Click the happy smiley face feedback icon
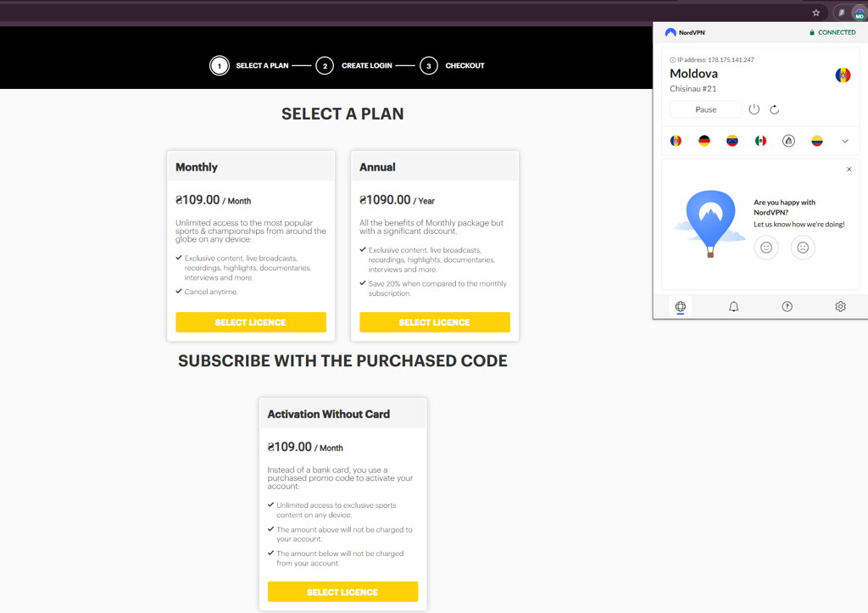Image resolution: width=868 pixels, height=613 pixels. pos(766,248)
